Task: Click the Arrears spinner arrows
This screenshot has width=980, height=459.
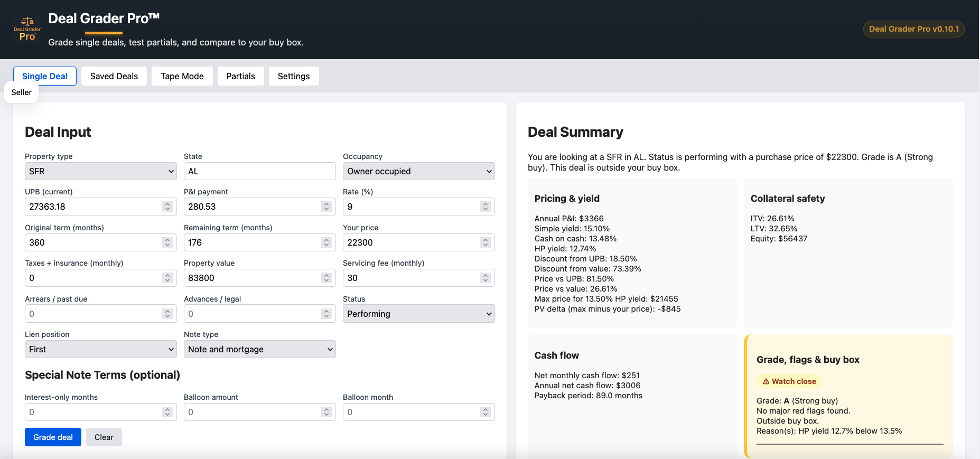Action: 167,314
